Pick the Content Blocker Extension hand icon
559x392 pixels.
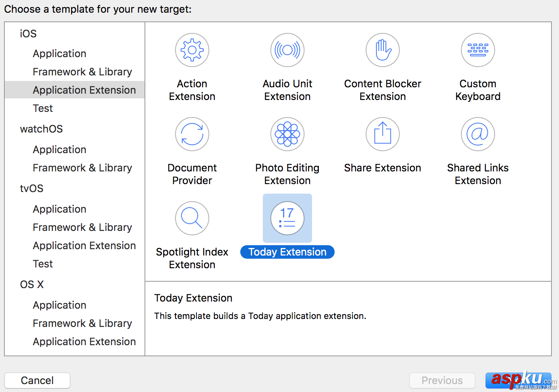pos(383,50)
